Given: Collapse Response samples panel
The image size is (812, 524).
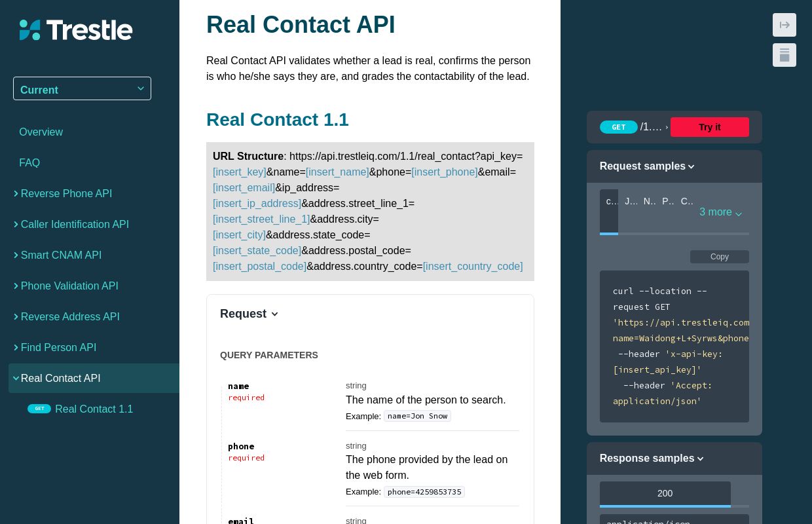Looking at the screenshot, I should click(652, 458).
